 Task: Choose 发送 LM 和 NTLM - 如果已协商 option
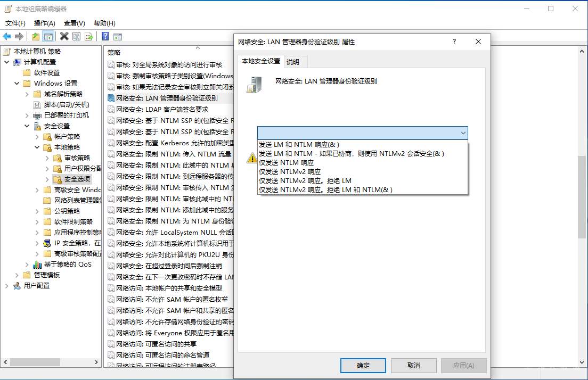[363, 154]
